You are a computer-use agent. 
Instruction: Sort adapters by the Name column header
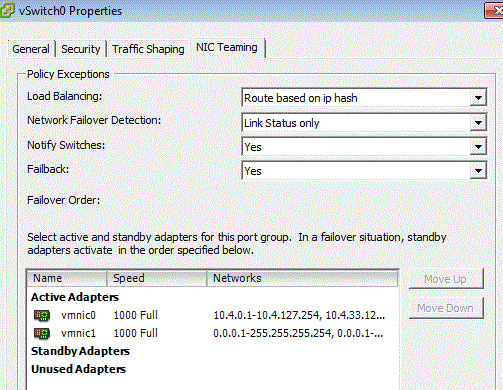67,278
